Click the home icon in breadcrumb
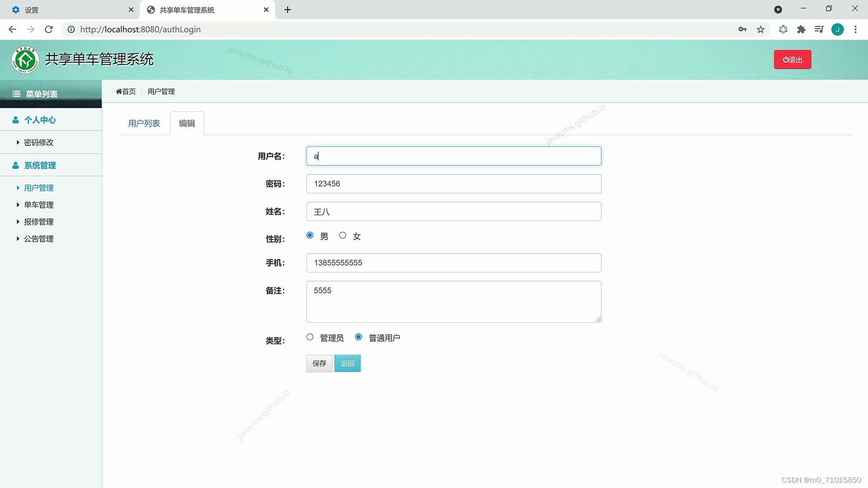 119,92
